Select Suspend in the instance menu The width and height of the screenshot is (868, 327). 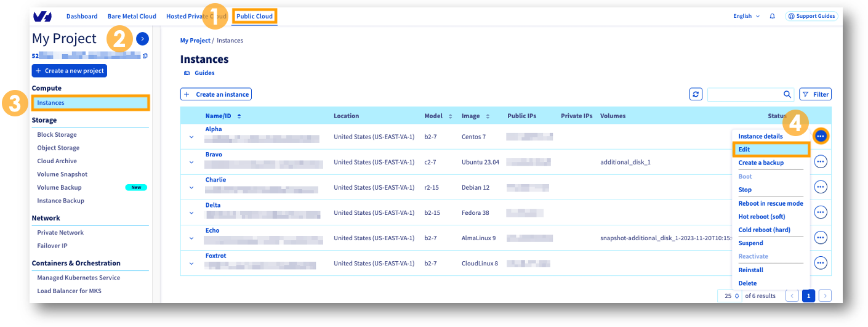pos(750,243)
